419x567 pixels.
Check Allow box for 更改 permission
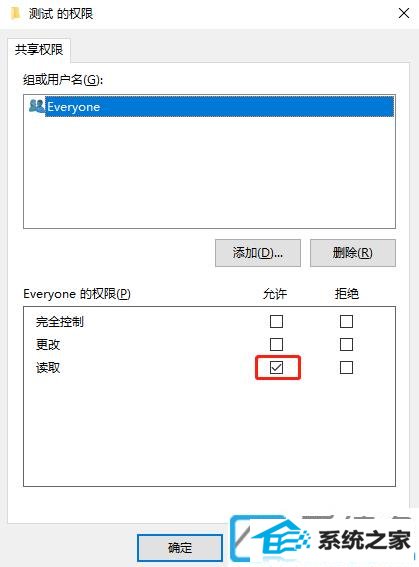click(x=277, y=344)
